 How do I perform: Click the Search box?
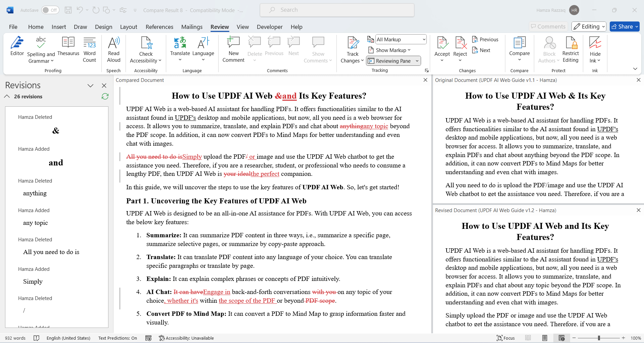point(337,10)
